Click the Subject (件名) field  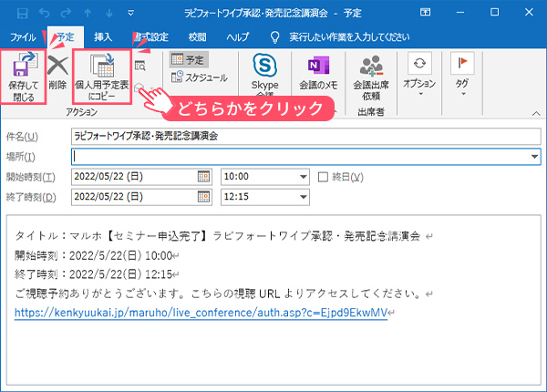(x=306, y=136)
